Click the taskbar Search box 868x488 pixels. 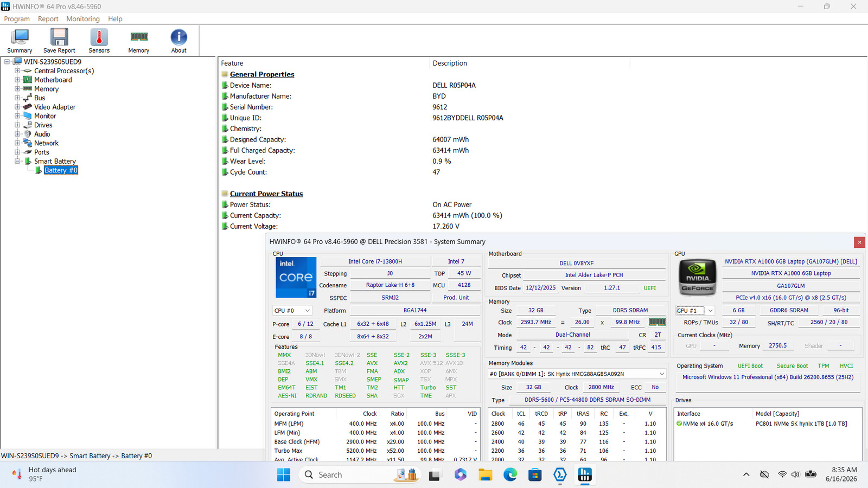[x=359, y=475]
